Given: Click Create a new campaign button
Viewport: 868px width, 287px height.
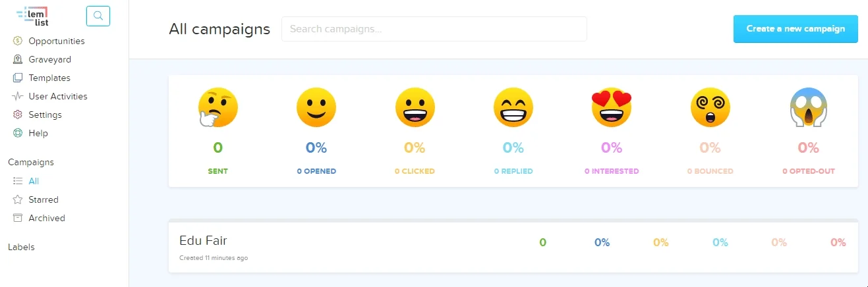Looking at the screenshot, I should [796, 29].
